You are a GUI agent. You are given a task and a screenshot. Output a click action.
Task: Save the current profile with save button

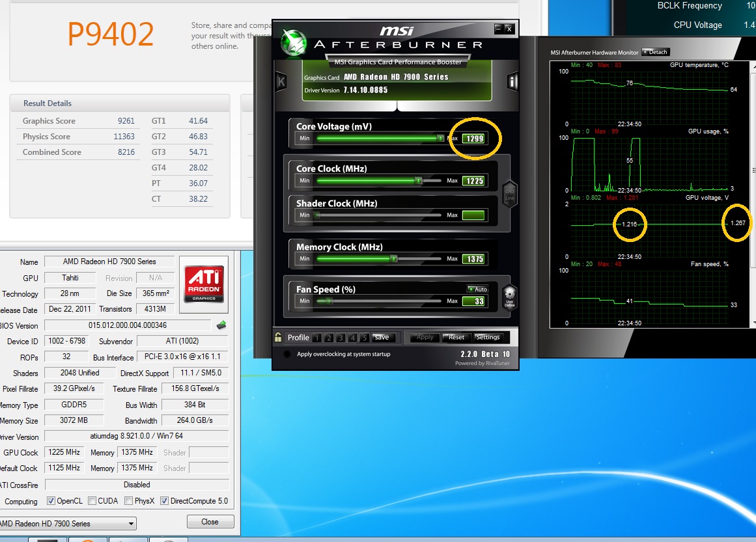[384, 337]
